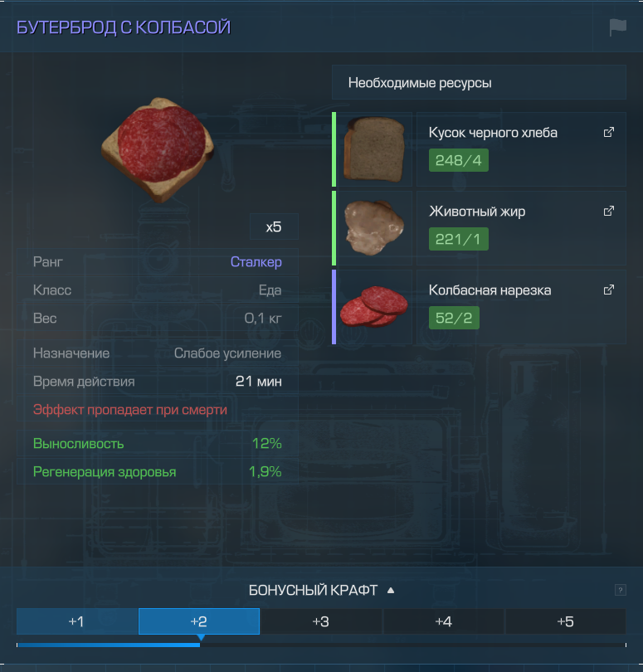Image resolution: width=643 pixels, height=672 pixels.
Task: Select the +1 bonus craft level
Action: [77, 621]
